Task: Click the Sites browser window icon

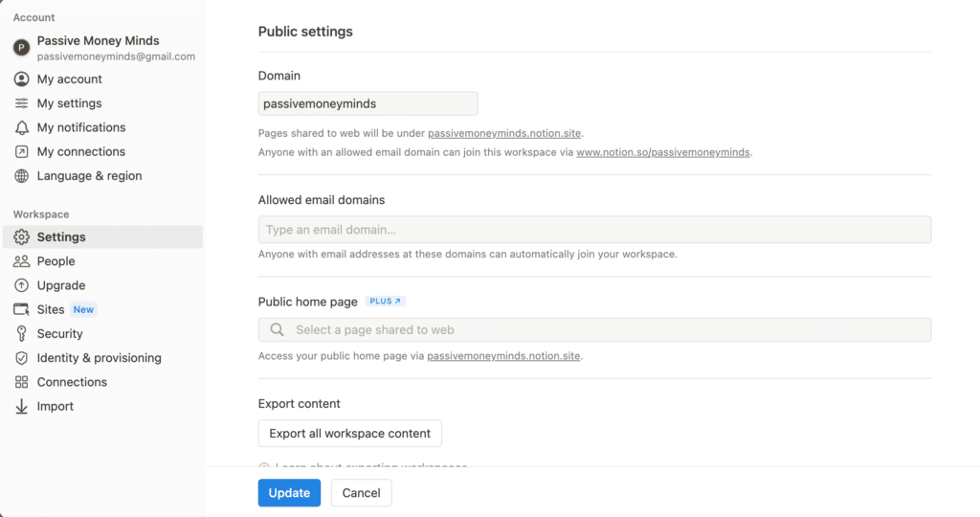Action: pyautogui.click(x=21, y=309)
